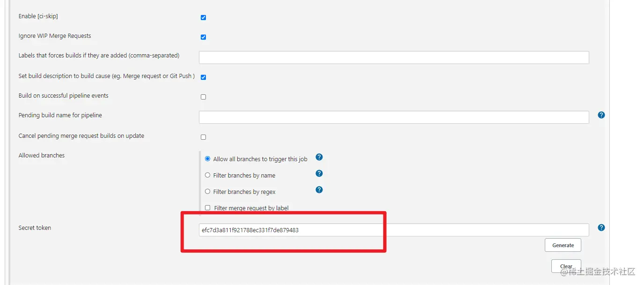The width and height of the screenshot is (644, 285).
Task: Select Filter branches by regex radio
Action: coord(207,192)
